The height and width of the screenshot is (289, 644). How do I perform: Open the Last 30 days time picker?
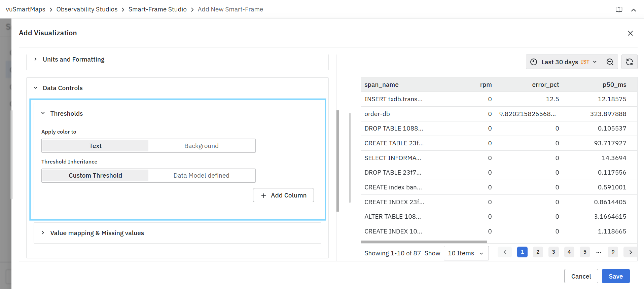coord(564,62)
